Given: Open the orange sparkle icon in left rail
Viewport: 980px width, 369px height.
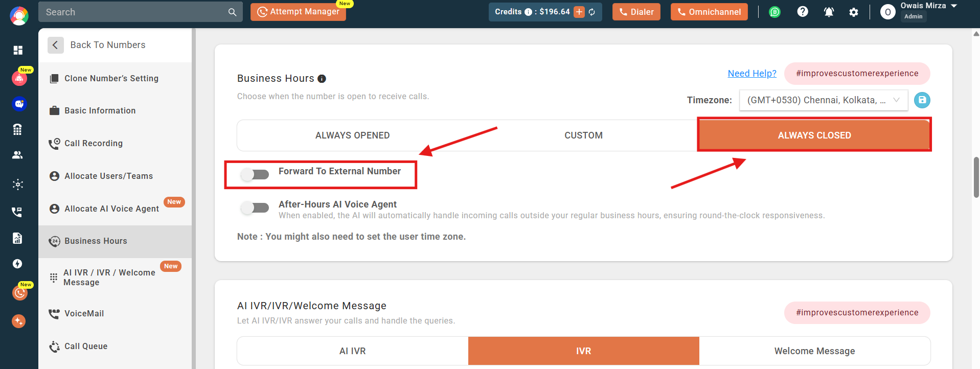Looking at the screenshot, I should click(18, 321).
